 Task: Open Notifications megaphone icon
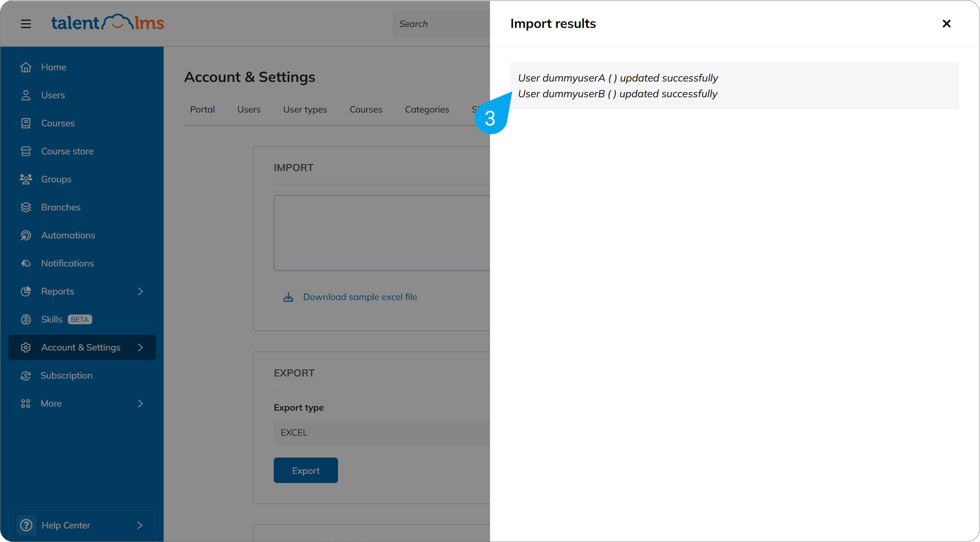click(26, 263)
